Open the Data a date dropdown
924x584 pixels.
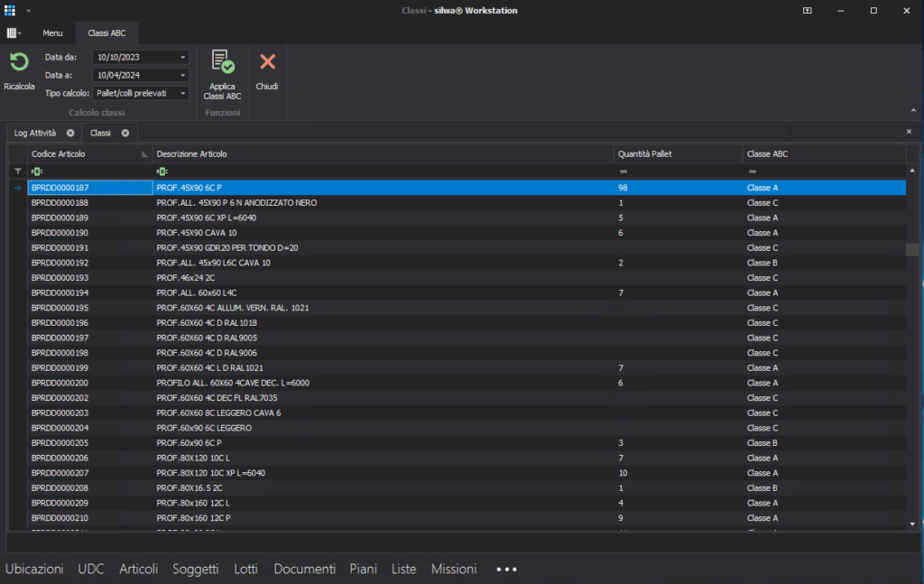pos(183,75)
